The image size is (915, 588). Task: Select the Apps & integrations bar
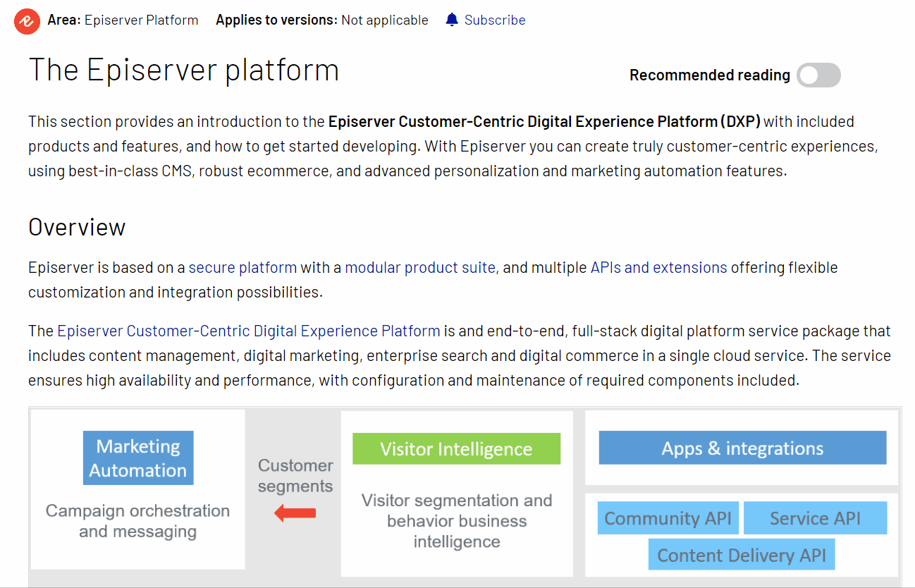(x=742, y=448)
